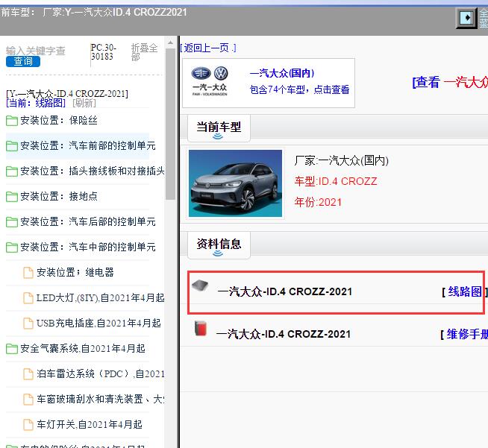
Task: Click 包含74个车型，点击查看 link
Action: coord(299,89)
